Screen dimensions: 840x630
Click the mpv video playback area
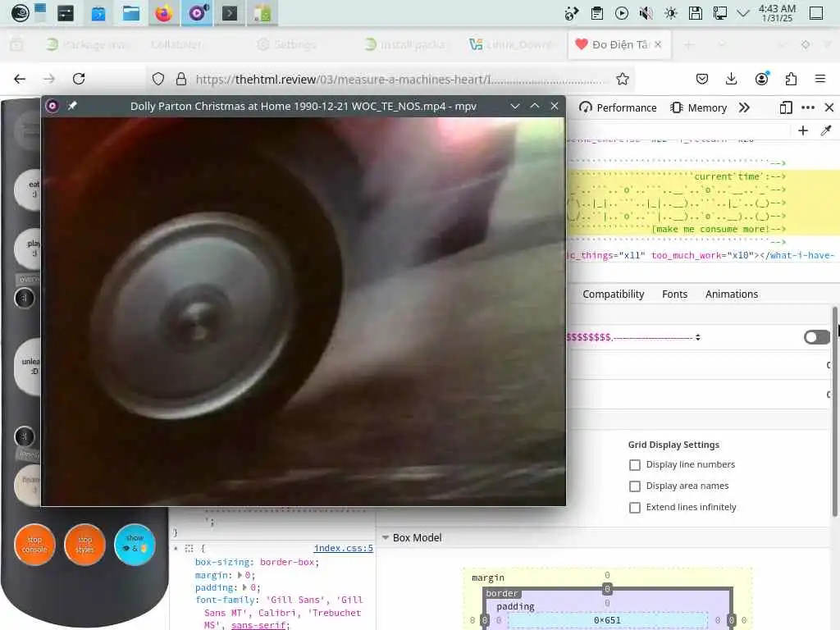point(304,311)
